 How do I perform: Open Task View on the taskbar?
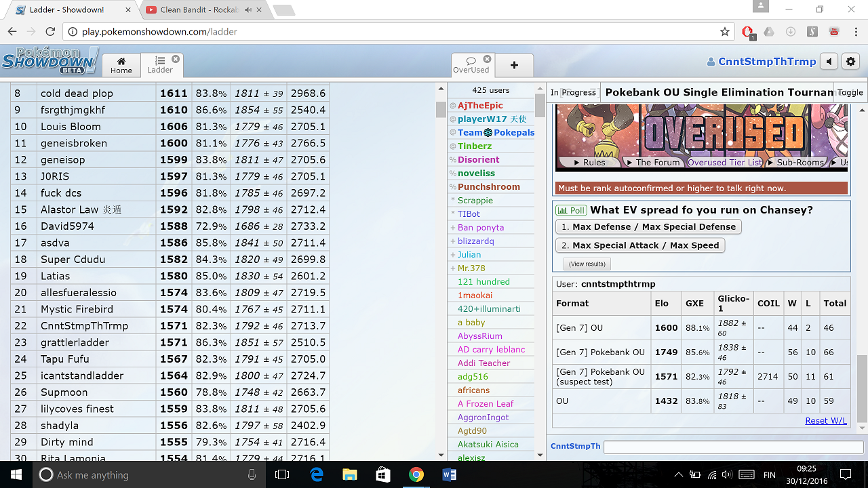click(282, 474)
